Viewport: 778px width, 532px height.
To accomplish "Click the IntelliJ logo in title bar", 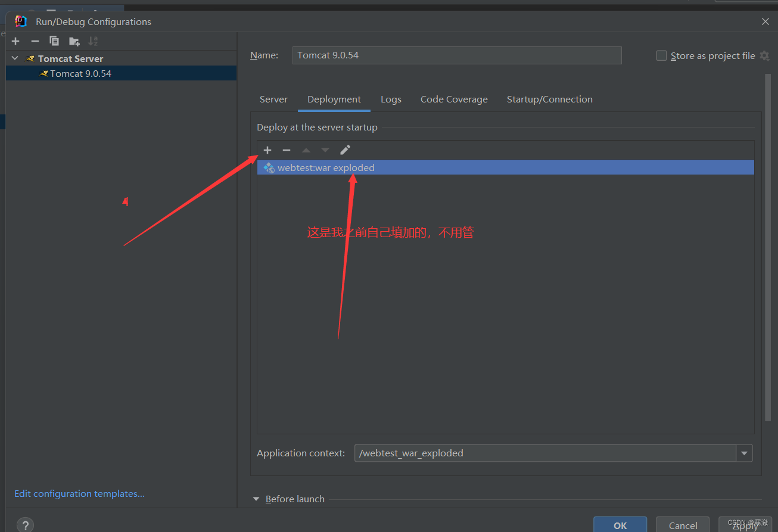I will pos(21,21).
